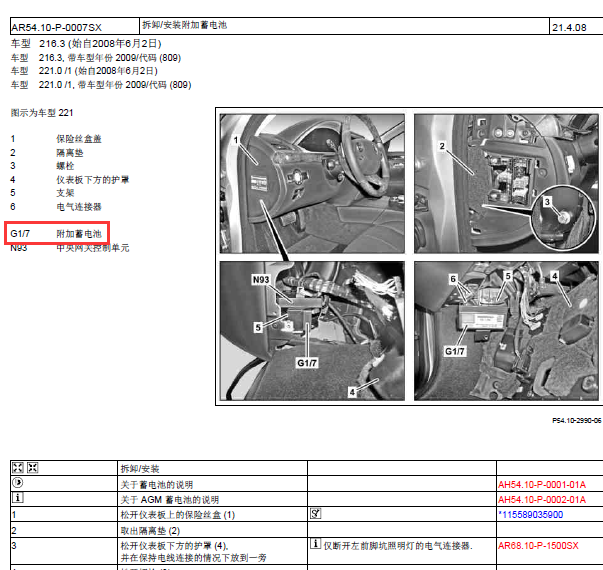Viewport: 603px width, 570px height.
Task: Click legend item 中央网关控制单元
Action: coord(93,248)
